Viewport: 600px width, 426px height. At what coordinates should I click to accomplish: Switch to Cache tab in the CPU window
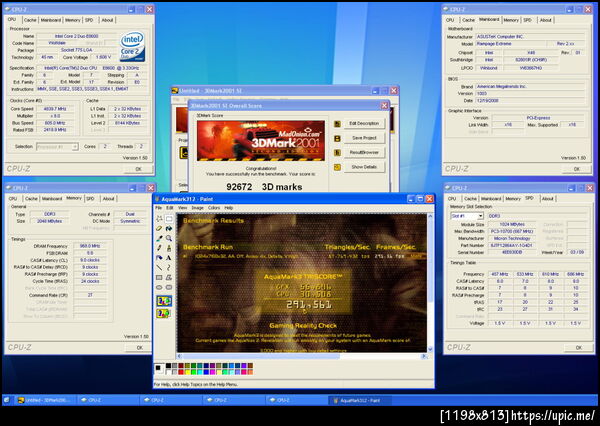tap(30, 20)
